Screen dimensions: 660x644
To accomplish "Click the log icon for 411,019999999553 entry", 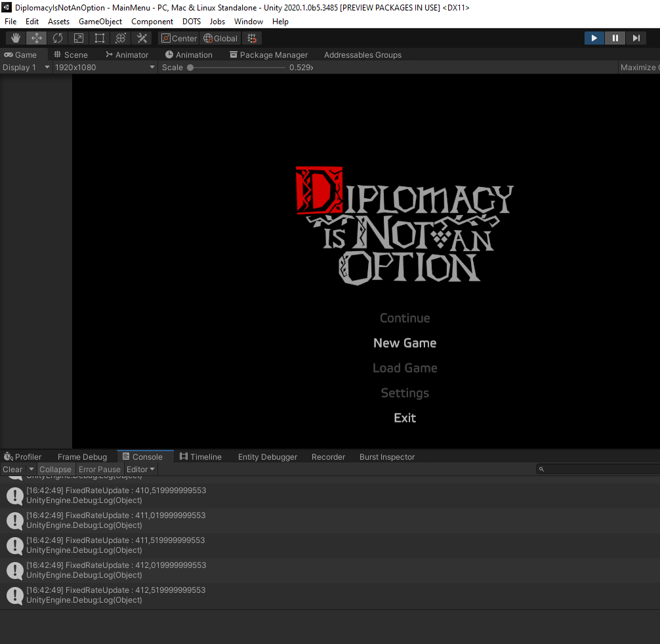I will pyautogui.click(x=15, y=520).
